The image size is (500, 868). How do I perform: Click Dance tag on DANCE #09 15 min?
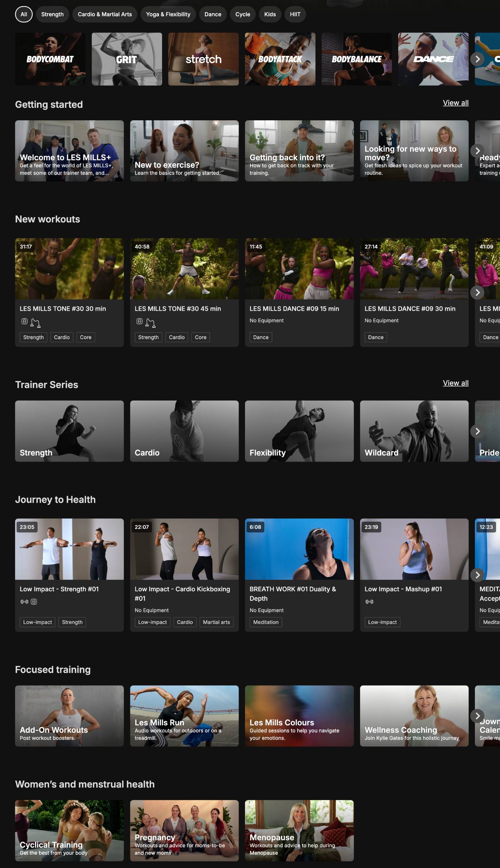tap(261, 337)
